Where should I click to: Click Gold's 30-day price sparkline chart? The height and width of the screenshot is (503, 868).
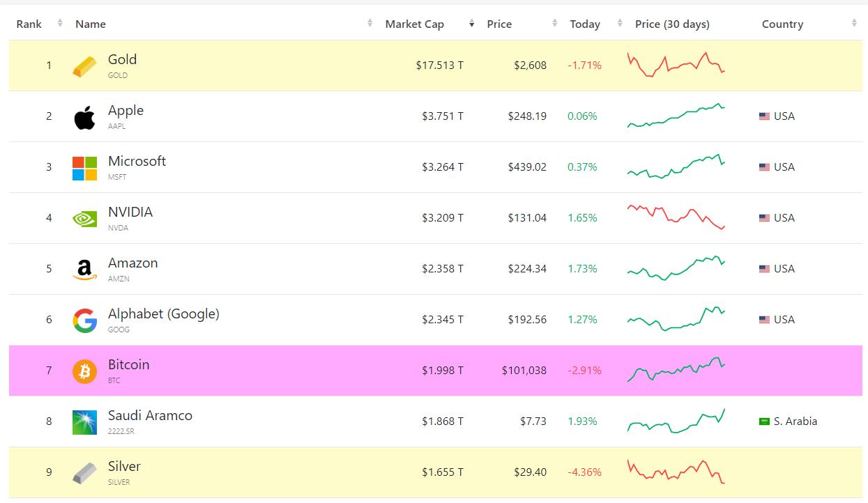[x=676, y=65]
